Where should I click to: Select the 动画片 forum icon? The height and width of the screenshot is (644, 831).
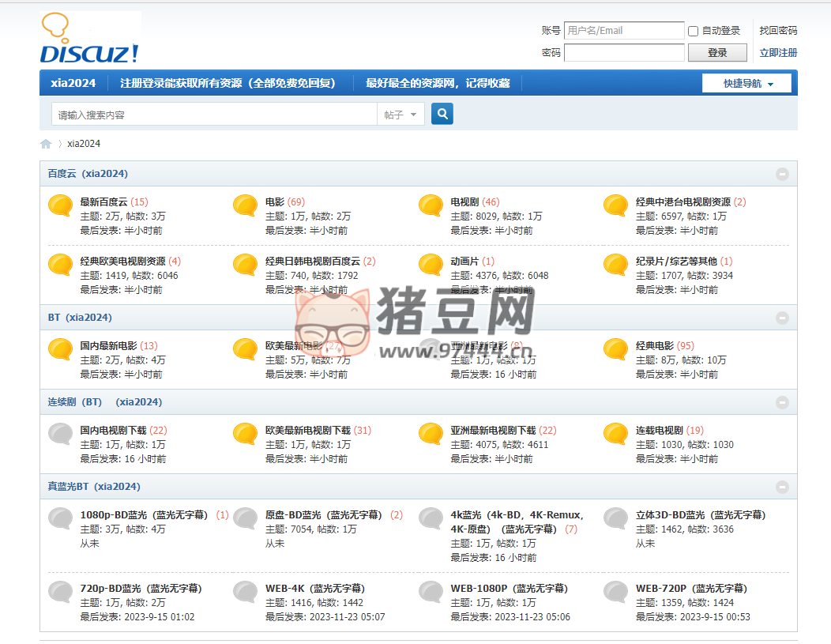(430, 265)
